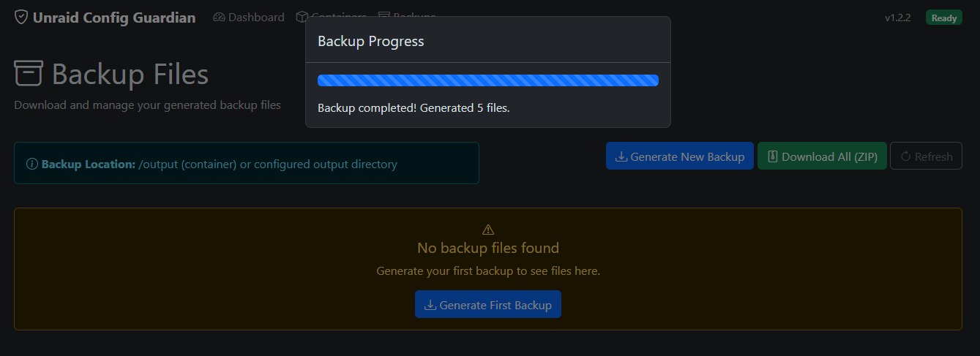Click the Backup Files page heading

click(130, 74)
